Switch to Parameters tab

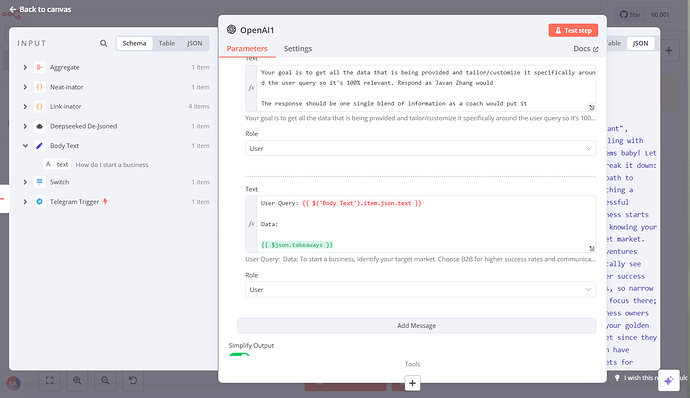tap(247, 48)
